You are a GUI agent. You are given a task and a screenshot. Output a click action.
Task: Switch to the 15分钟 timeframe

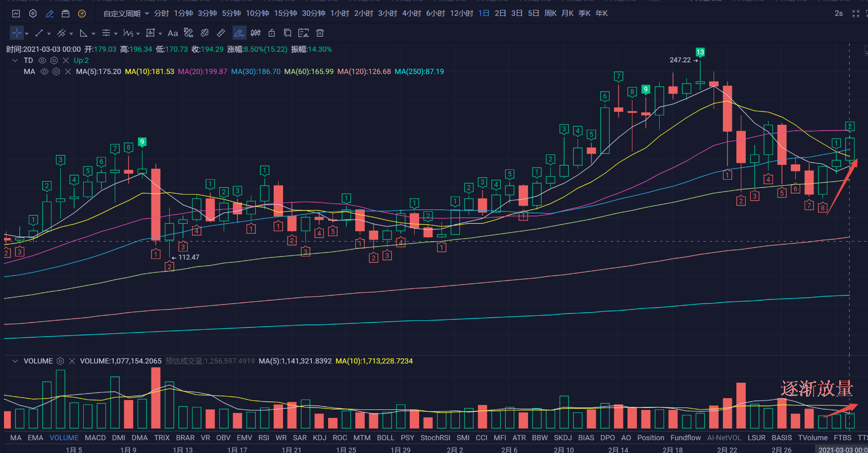pos(286,13)
